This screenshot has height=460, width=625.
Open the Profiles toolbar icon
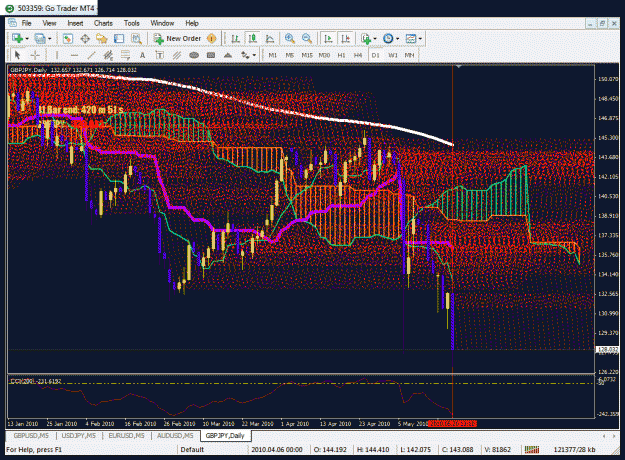point(39,38)
